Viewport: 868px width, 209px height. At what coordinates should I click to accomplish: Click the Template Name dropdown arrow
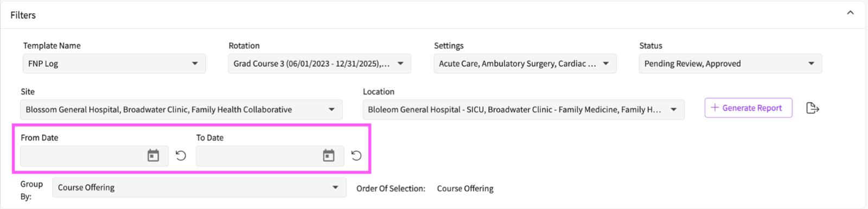pyautogui.click(x=195, y=64)
